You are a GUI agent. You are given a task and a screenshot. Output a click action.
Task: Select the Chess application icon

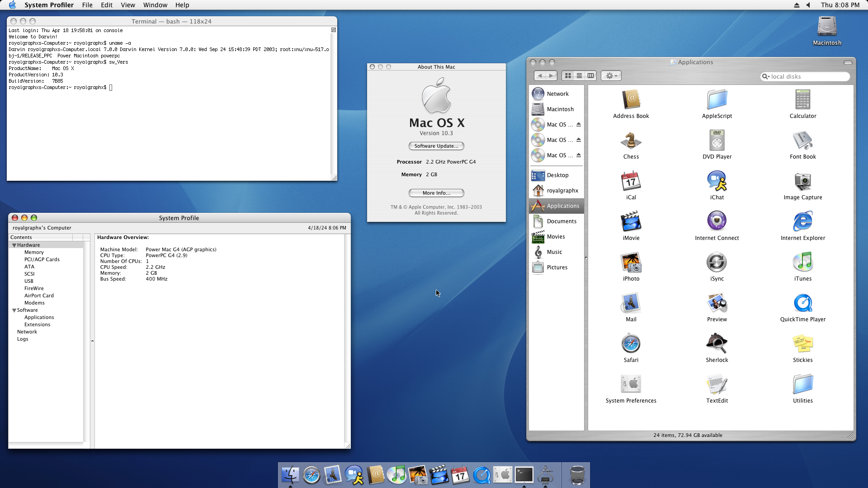tap(631, 141)
